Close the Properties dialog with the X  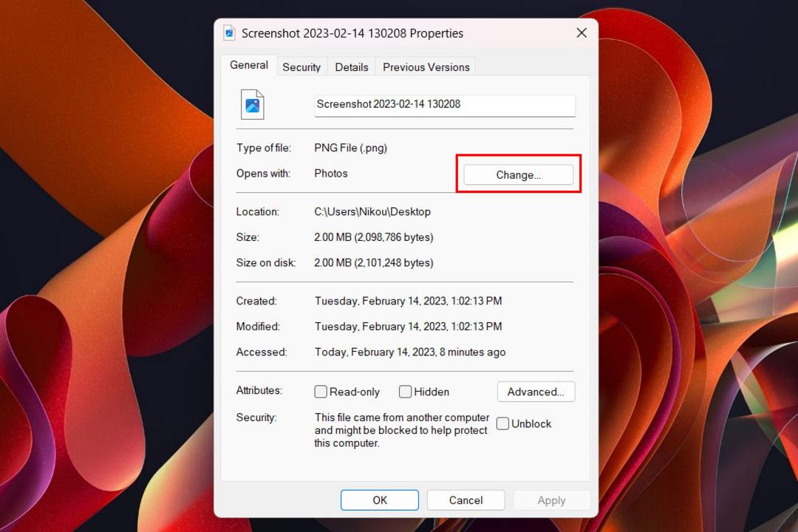pyautogui.click(x=582, y=33)
